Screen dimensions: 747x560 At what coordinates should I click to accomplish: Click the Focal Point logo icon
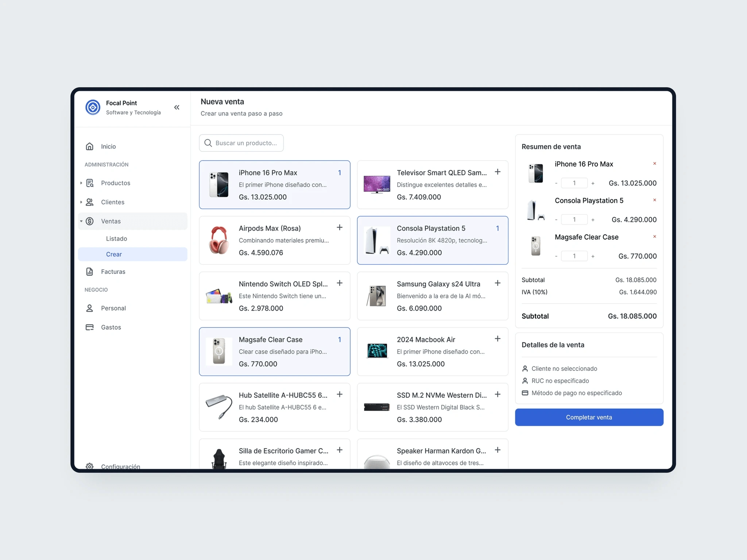93,107
